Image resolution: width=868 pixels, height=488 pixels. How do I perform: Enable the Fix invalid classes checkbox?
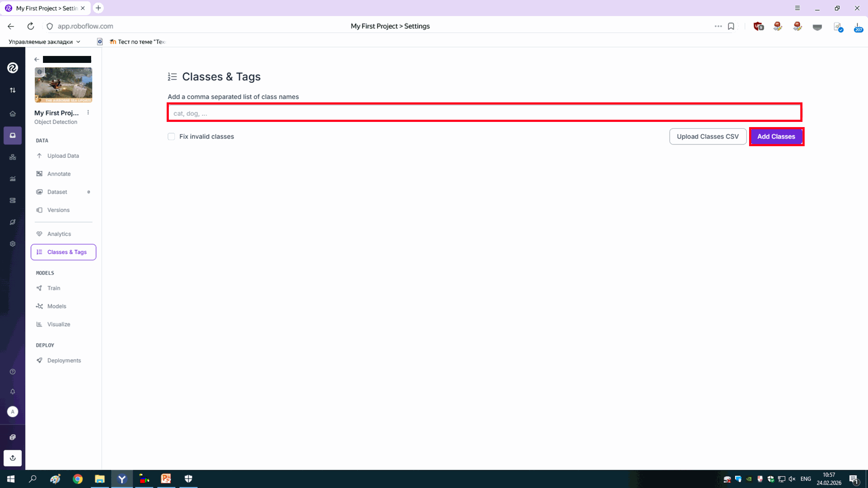pyautogui.click(x=171, y=137)
